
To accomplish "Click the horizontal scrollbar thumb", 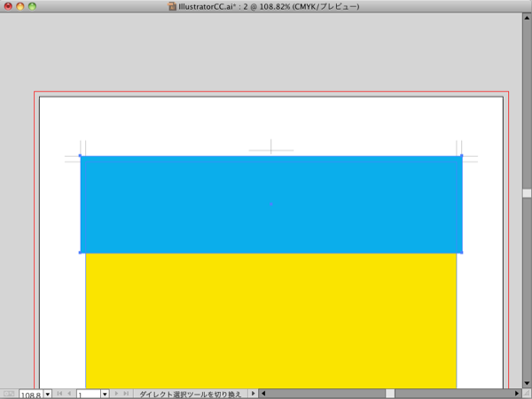I will click(389, 394).
